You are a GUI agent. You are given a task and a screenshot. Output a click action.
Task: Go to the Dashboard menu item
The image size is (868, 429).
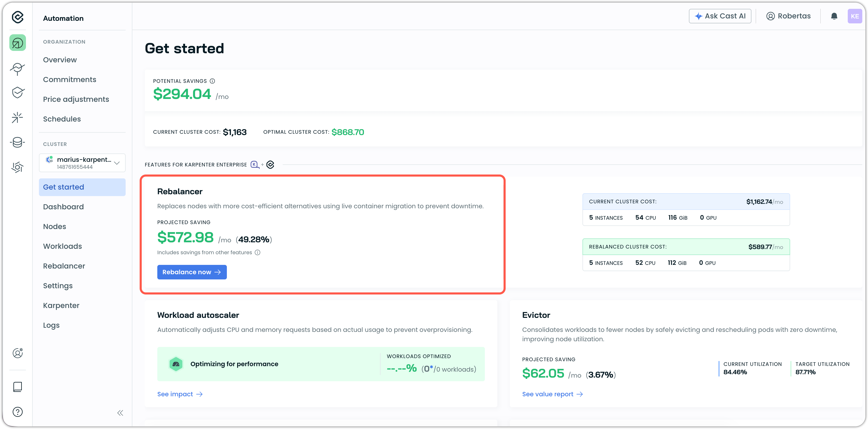[x=63, y=207]
